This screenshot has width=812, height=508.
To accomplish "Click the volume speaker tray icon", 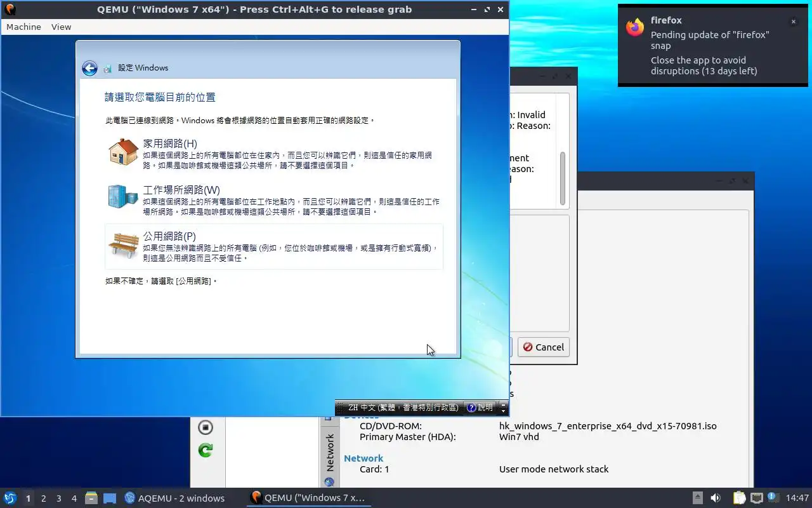I will 716,498.
